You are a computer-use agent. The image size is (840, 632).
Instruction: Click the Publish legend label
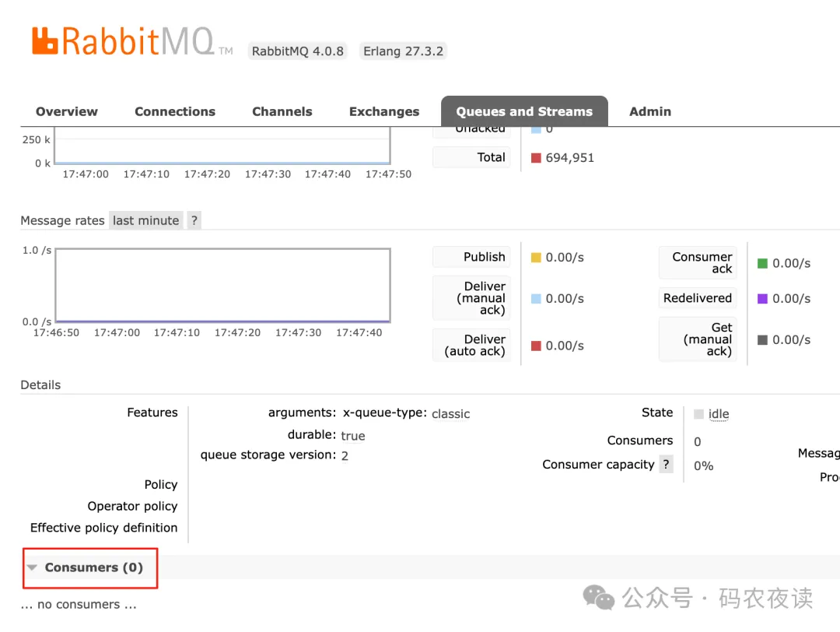click(x=471, y=257)
